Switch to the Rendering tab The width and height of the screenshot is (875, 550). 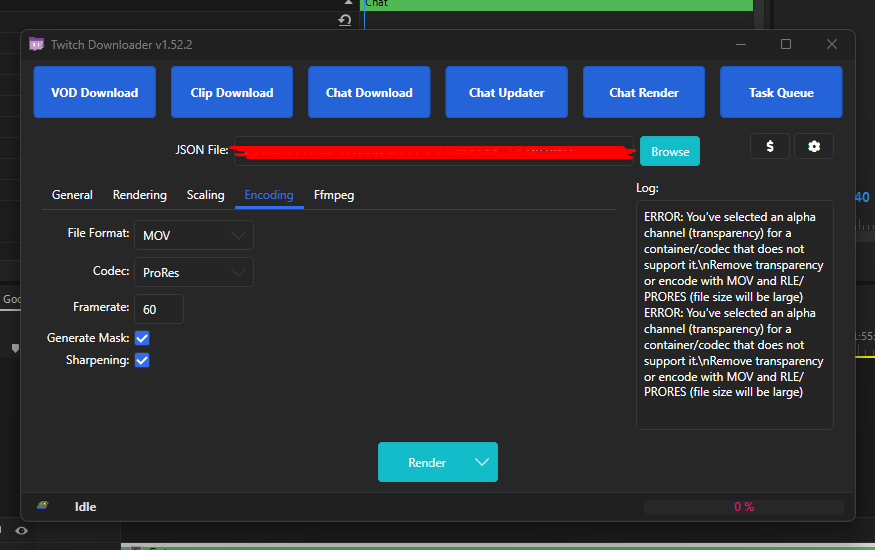[140, 195]
